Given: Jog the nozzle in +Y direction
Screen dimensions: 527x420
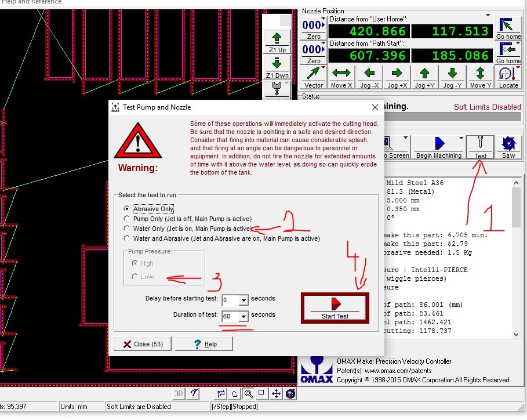Looking at the screenshot, I should [x=424, y=77].
